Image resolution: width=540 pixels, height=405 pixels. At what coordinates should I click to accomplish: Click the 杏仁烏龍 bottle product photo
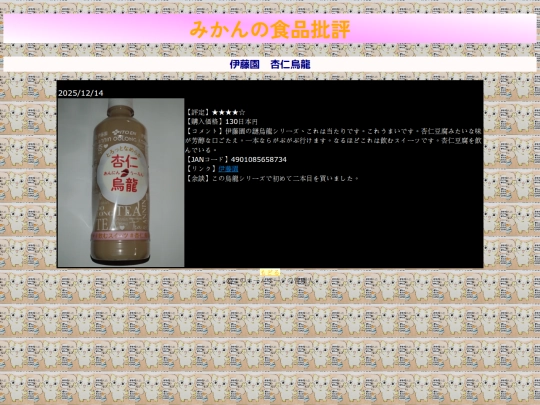tap(121, 183)
